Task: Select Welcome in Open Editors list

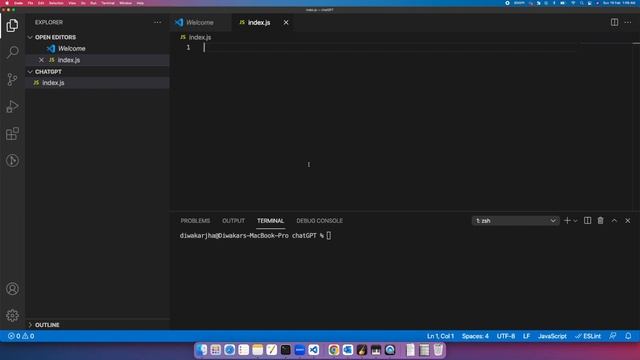Action: point(72,49)
